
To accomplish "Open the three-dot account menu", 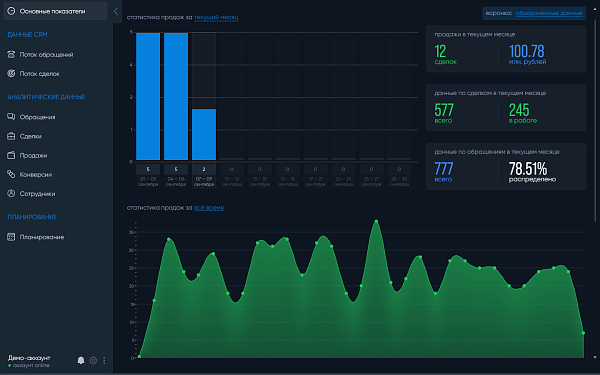I will [x=104, y=360].
